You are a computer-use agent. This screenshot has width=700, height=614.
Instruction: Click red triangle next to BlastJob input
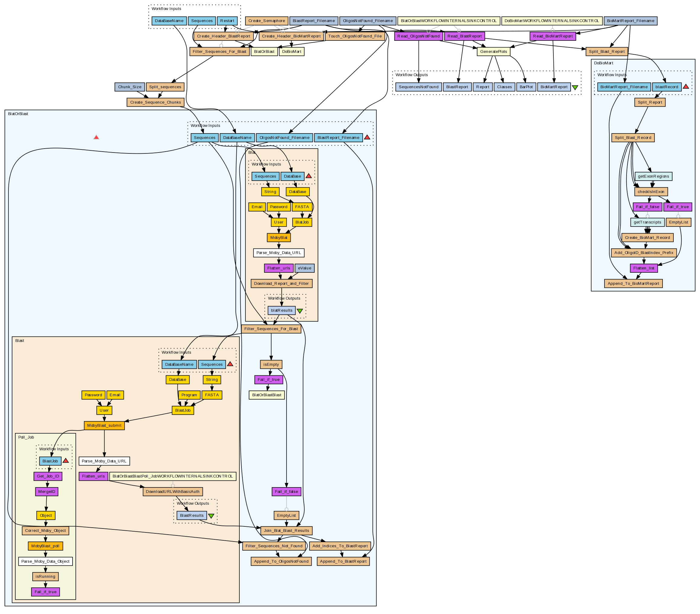pyautogui.click(x=65, y=461)
